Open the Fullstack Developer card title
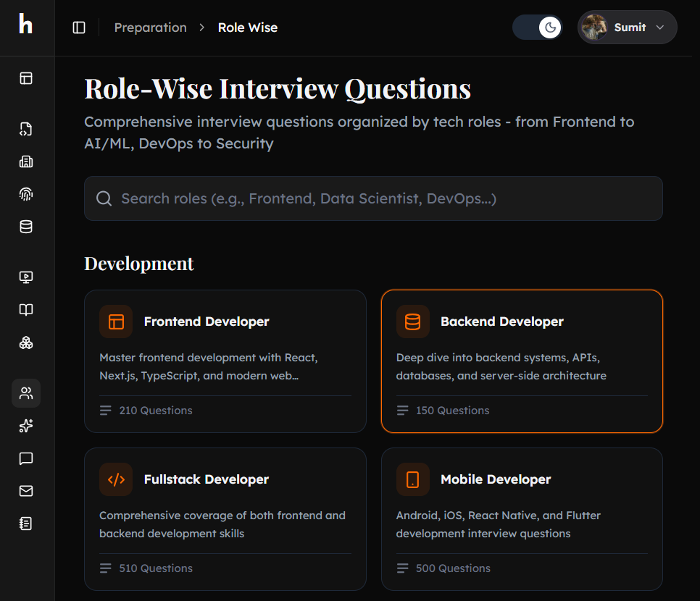700x601 pixels. (207, 479)
